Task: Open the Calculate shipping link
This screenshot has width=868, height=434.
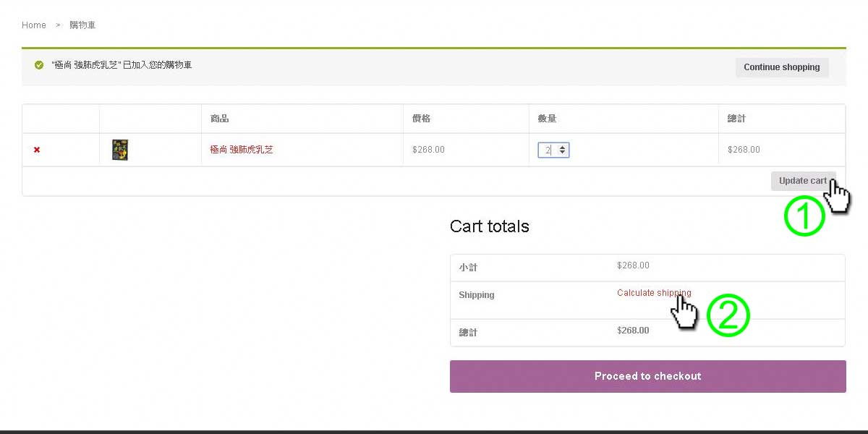Action: pos(654,293)
